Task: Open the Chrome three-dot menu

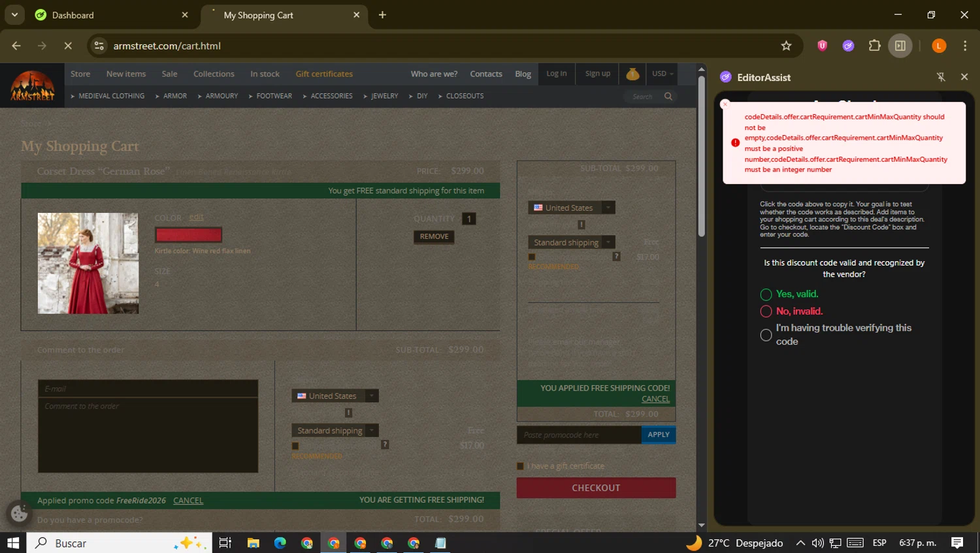Action: 965,46
